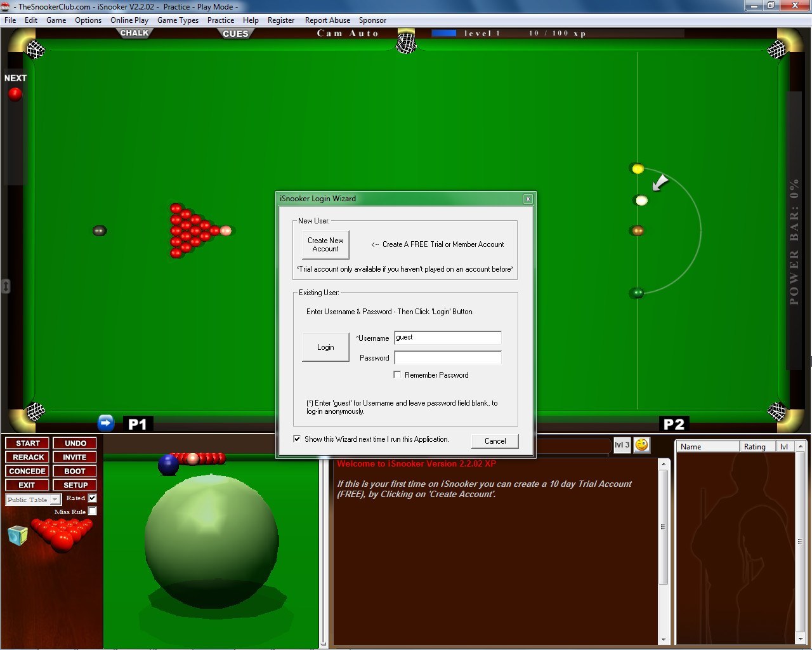Click the RERACK button
The height and width of the screenshot is (650, 812).
click(27, 457)
